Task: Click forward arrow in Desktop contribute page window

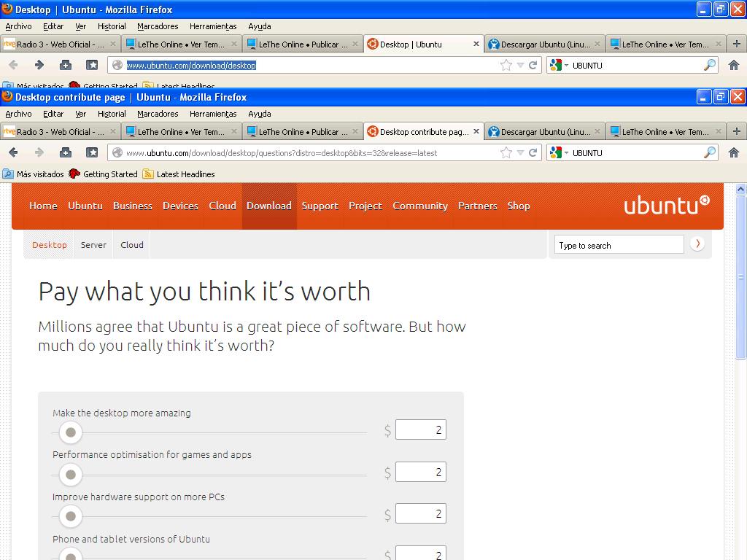Action: (39, 152)
